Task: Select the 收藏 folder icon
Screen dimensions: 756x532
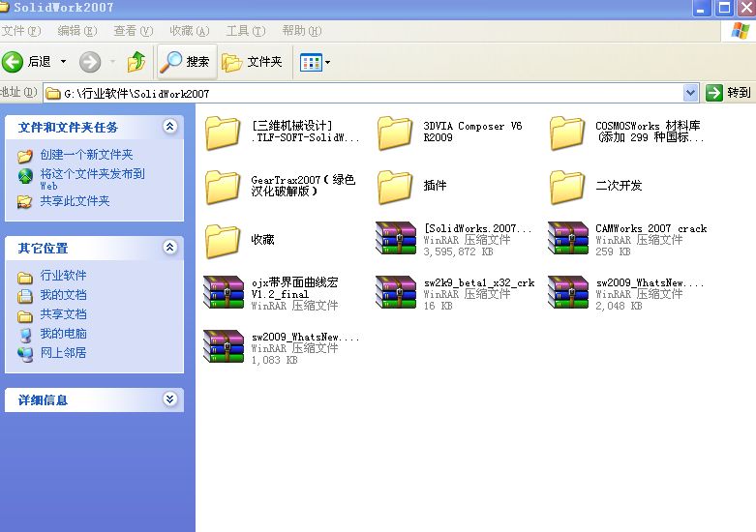Action: (x=223, y=242)
